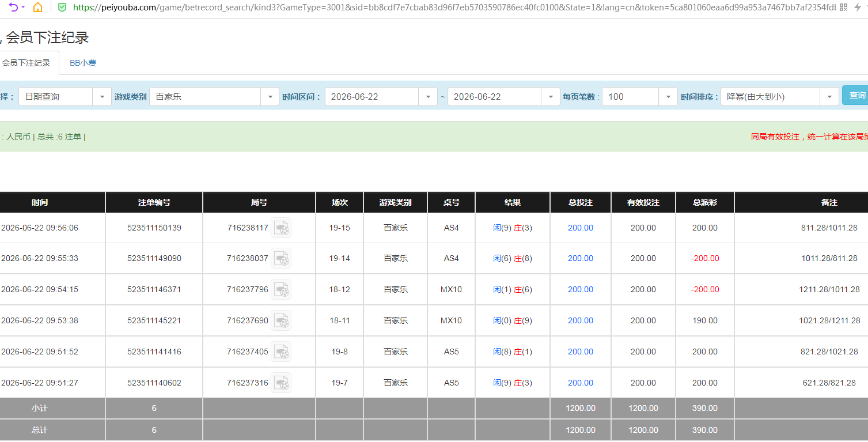The height and width of the screenshot is (442, 868).
Task: Click the red -200.00 payout for 716238037
Action: (705, 258)
